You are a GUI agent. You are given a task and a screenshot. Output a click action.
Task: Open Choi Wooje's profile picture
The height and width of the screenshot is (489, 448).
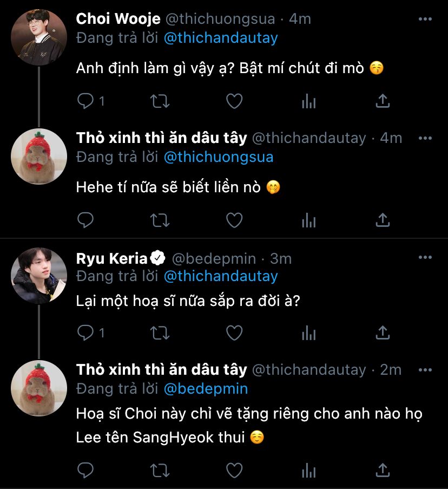tap(39, 37)
